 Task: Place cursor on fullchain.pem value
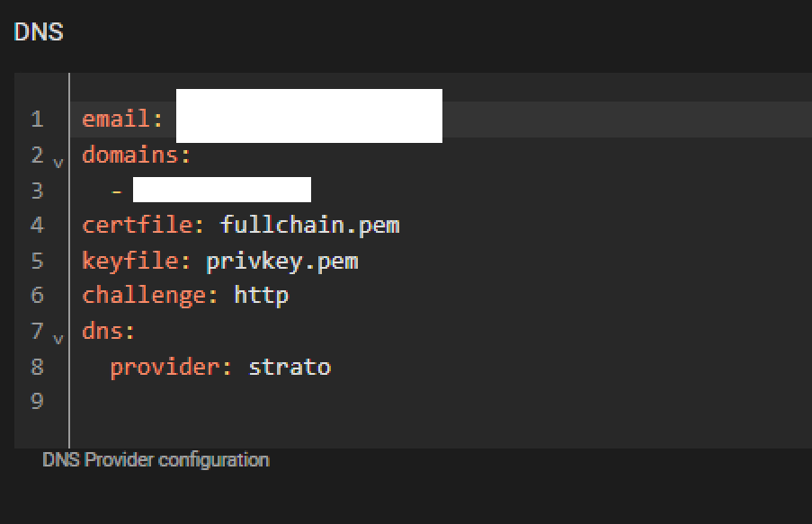click(309, 226)
